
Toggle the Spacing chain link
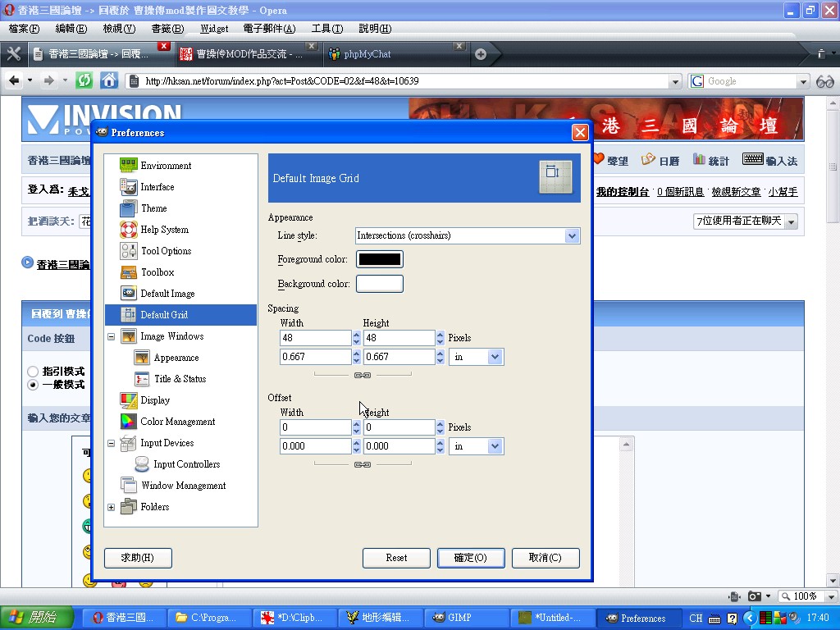click(362, 375)
